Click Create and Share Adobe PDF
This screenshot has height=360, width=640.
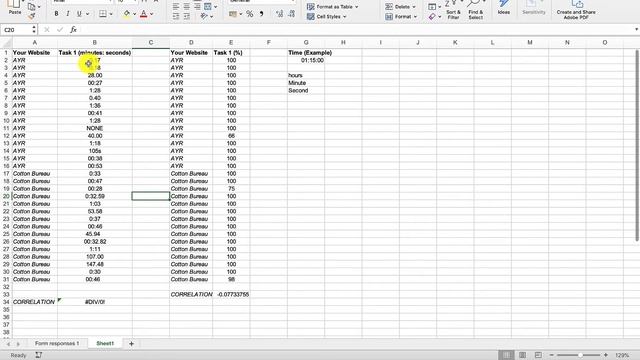coord(576,10)
